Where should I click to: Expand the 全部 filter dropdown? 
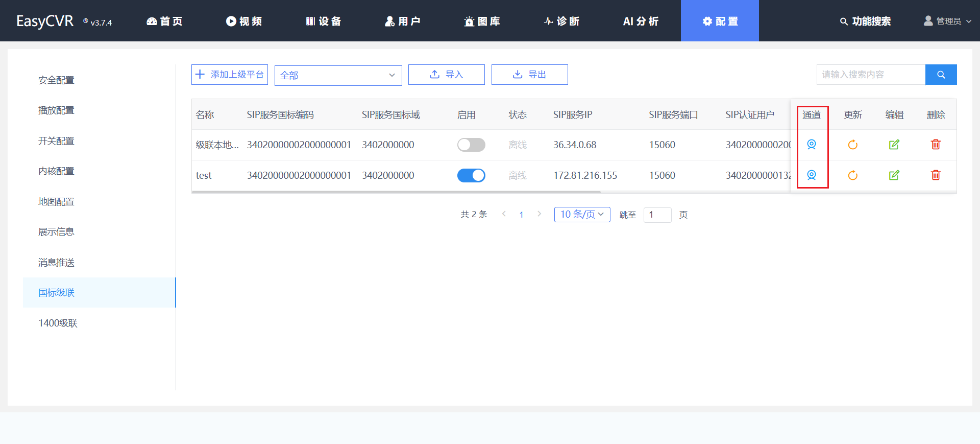[338, 75]
